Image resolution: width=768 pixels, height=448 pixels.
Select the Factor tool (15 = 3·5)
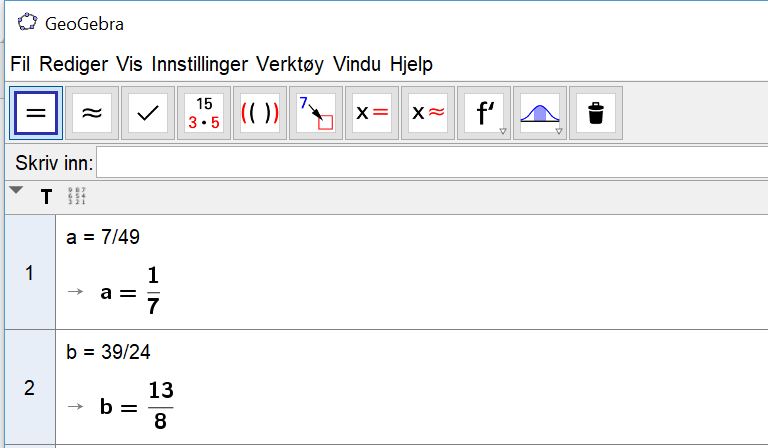204,113
